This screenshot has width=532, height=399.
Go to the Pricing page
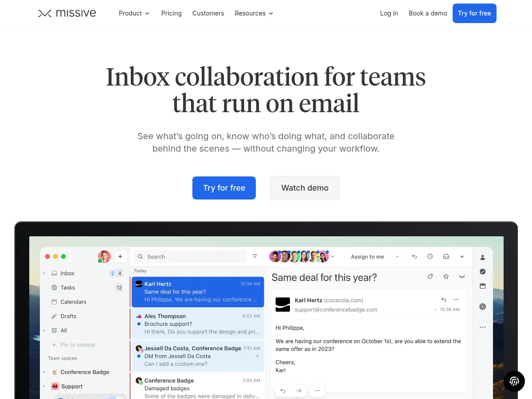(171, 13)
